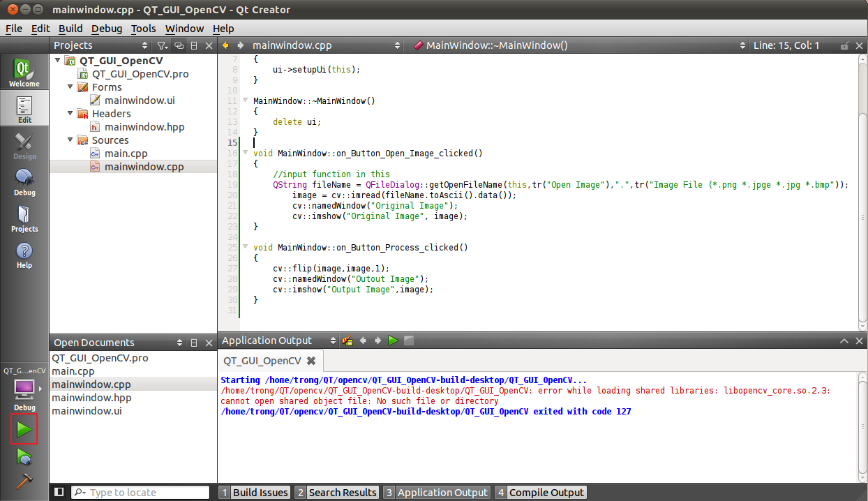The height and width of the screenshot is (501, 868).
Task: Go back in editor navigation history
Action: [225, 45]
